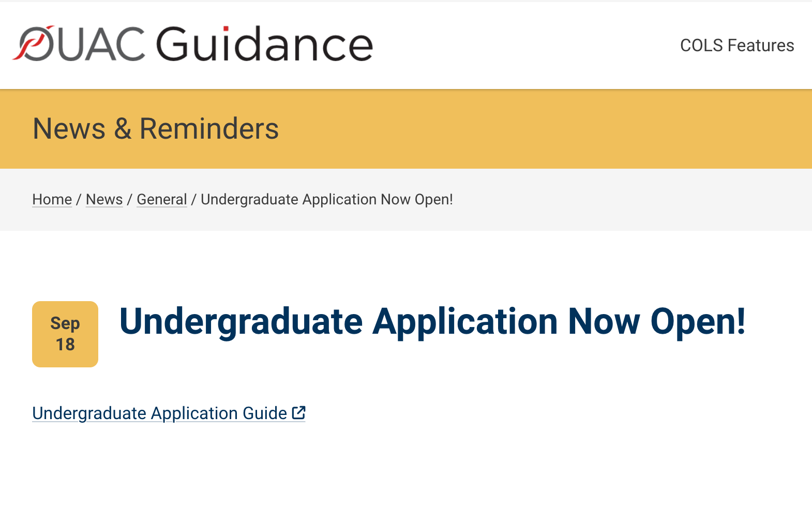Click the News & Reminders page heading
Screen dimensions: 812x505
[156, 128]
